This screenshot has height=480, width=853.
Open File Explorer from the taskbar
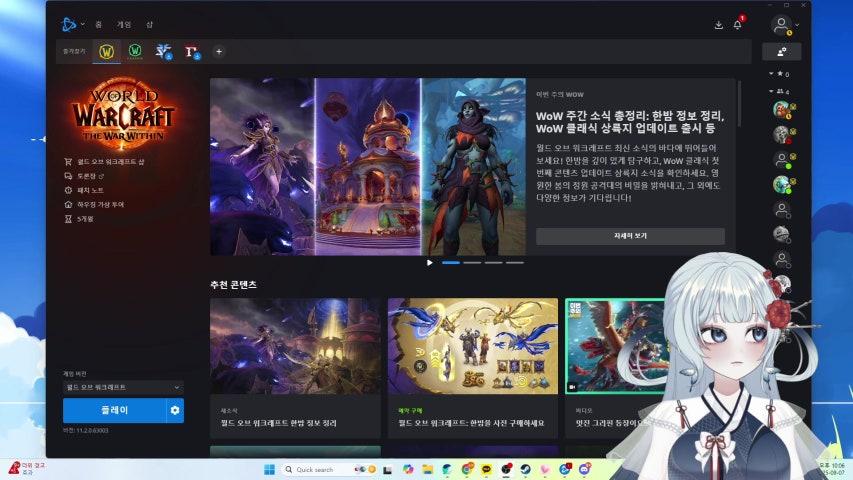point(427,469)
